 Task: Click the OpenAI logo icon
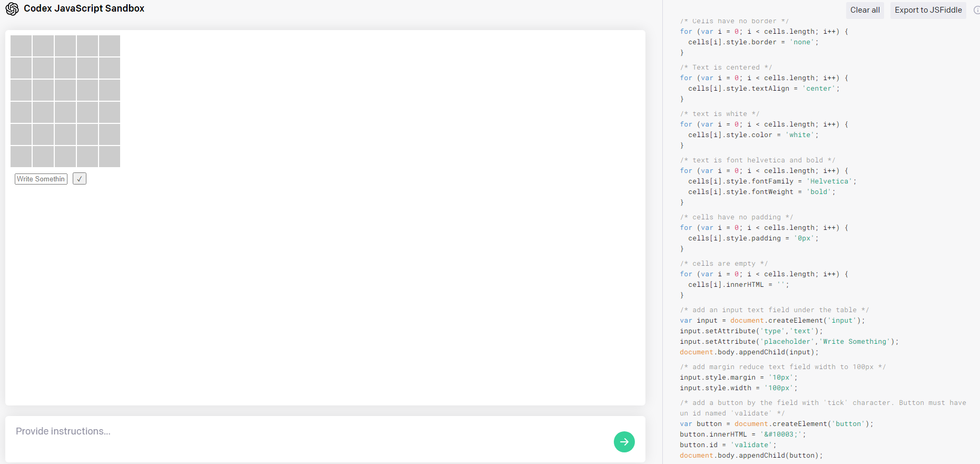12,8
